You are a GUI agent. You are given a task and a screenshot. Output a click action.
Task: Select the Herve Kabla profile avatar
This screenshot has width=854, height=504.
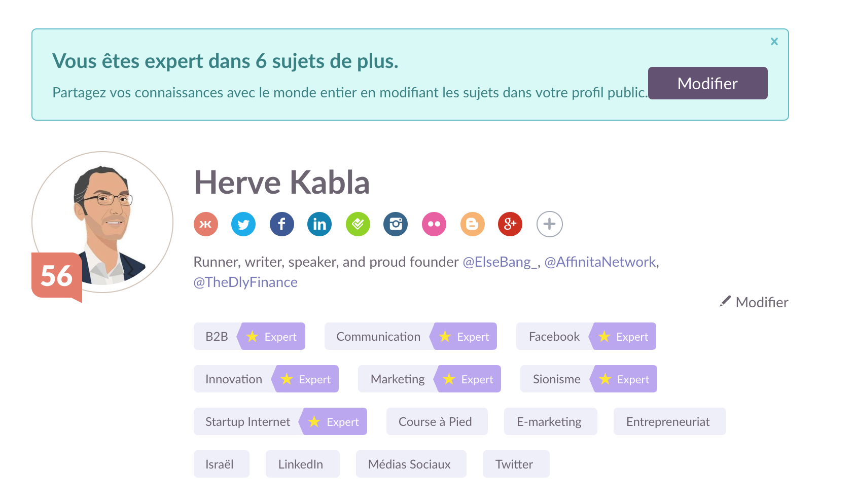102,222
